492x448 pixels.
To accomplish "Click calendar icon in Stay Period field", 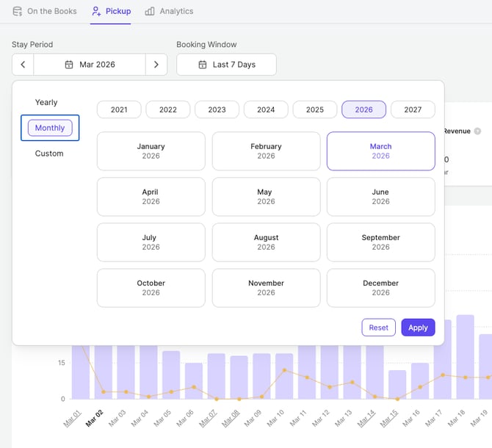I will tap(69, 65).
